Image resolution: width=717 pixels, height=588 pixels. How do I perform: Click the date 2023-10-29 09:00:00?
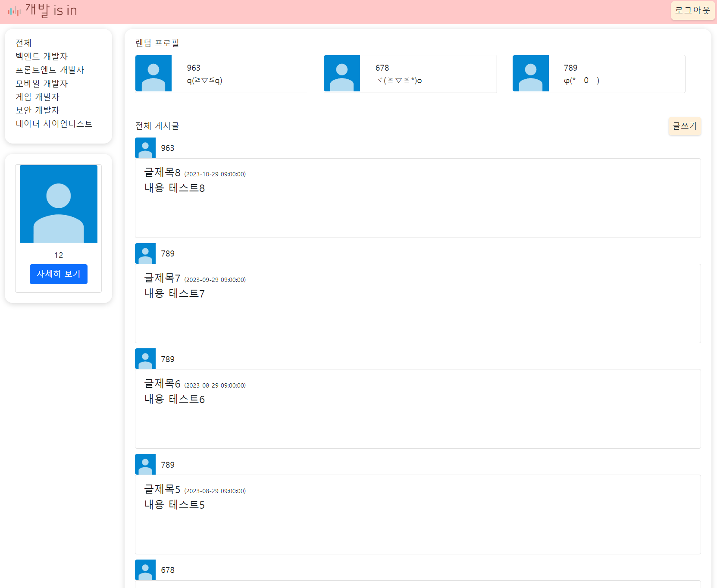215,174
